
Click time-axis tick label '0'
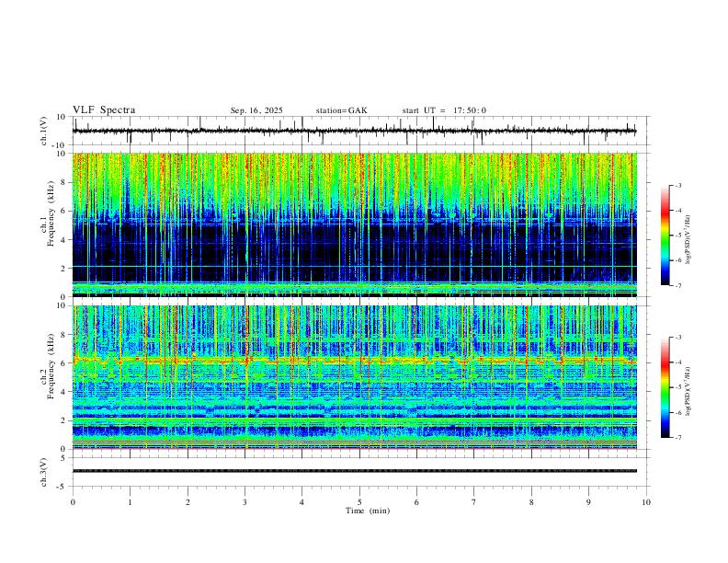[x=73, y=502]
